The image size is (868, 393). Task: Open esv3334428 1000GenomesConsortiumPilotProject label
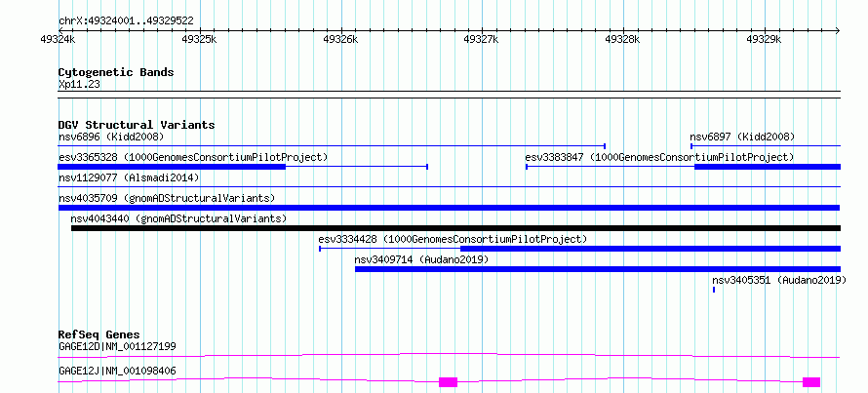(453, 239)
